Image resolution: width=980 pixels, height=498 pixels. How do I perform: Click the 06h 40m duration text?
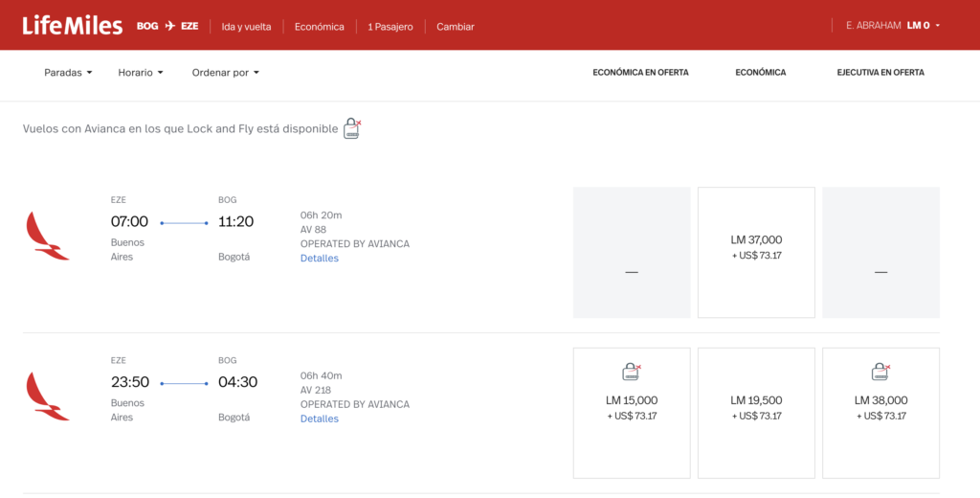click(x=322, y=376)
